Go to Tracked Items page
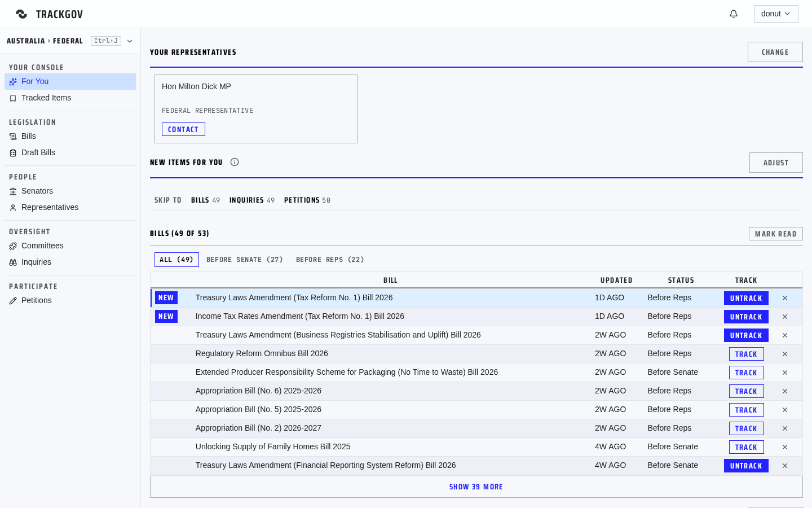Viewport: 812px width, 508px height. click(x=70, y=98)
